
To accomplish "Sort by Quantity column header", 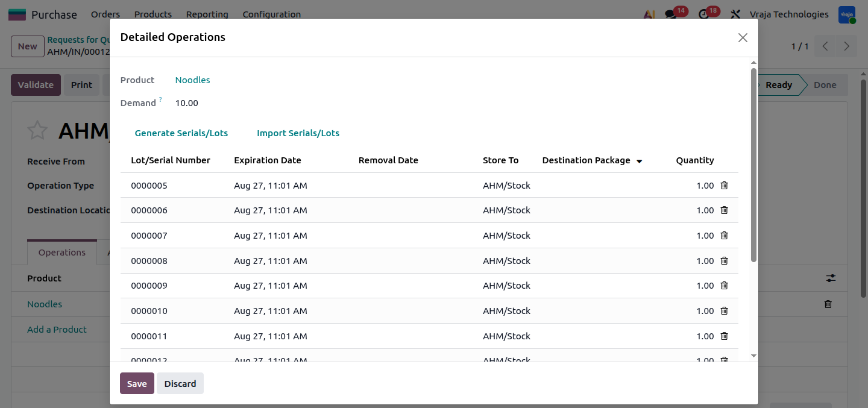I will (x=695, y=160).
